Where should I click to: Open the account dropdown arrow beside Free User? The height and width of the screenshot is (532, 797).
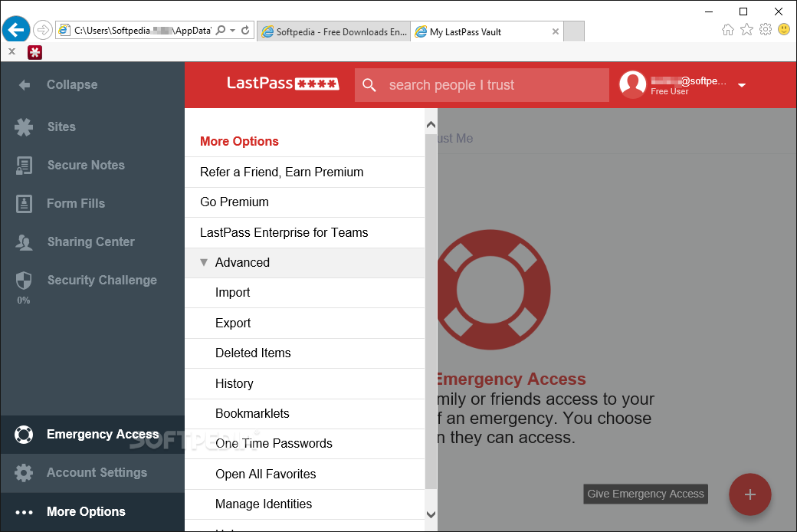tap(742, 85)
